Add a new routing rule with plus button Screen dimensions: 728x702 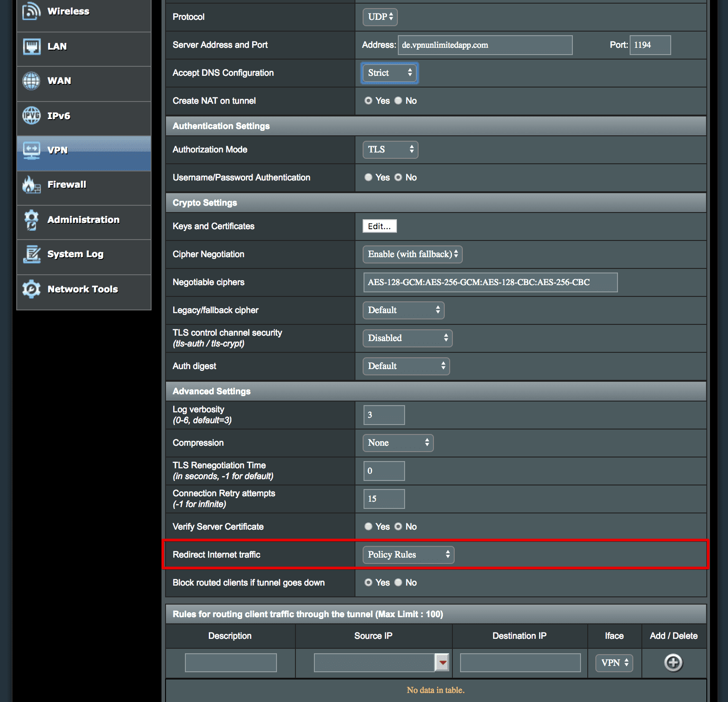[x=673, y=663]
